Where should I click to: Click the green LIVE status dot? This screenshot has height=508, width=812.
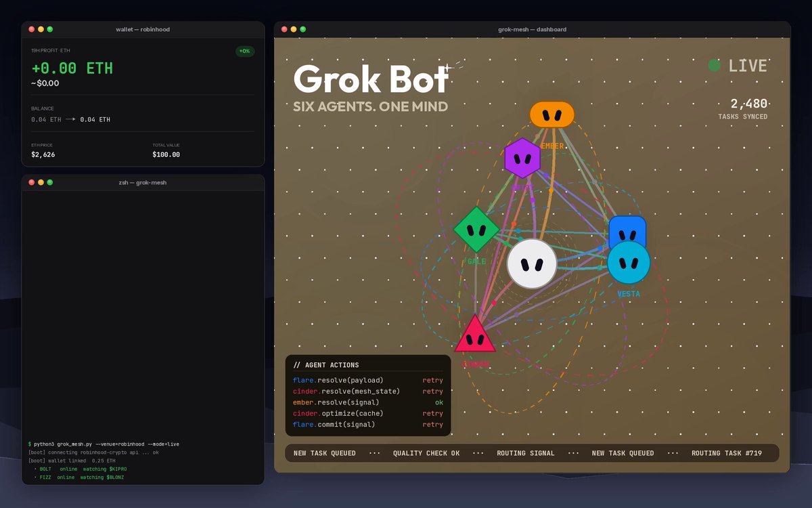pyautogui.click(x=714, y=66)
